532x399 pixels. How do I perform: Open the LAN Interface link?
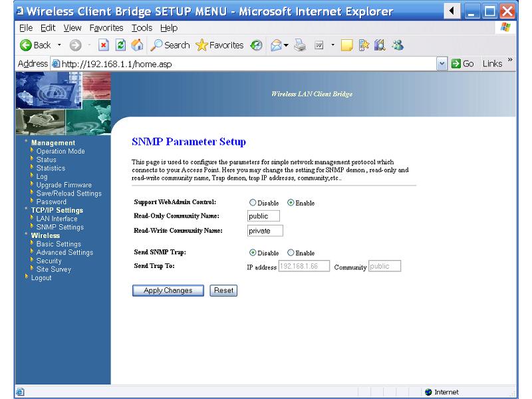tap(57, 219)
